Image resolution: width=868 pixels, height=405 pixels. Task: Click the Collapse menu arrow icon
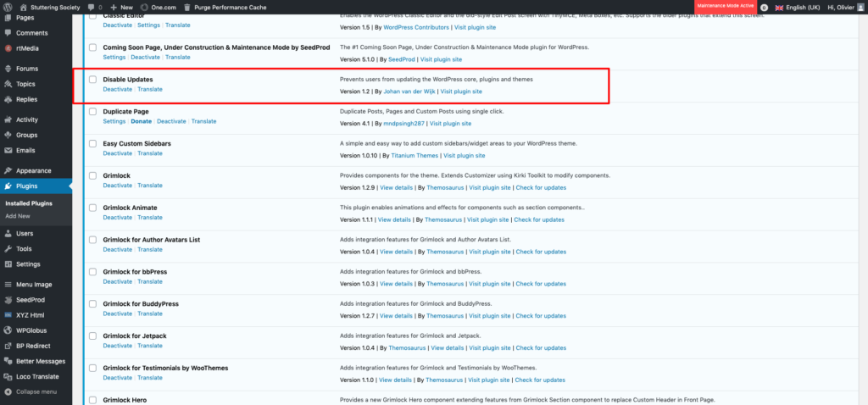click(x=8, y=391)
